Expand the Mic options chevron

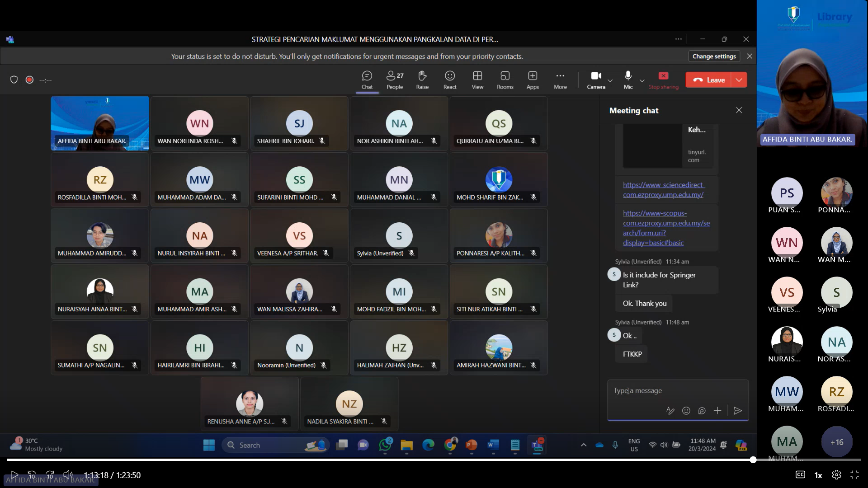[x=642, y=80]
